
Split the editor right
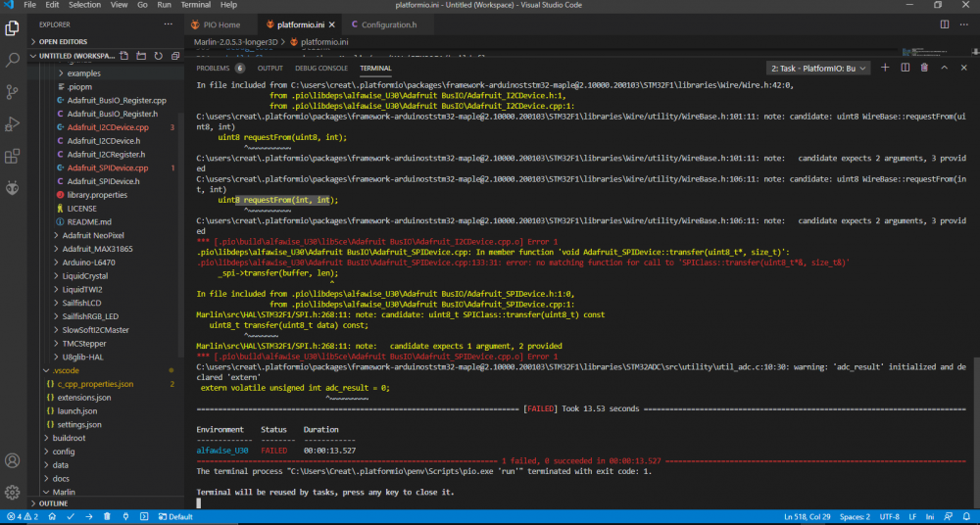[x=945, y=24]
